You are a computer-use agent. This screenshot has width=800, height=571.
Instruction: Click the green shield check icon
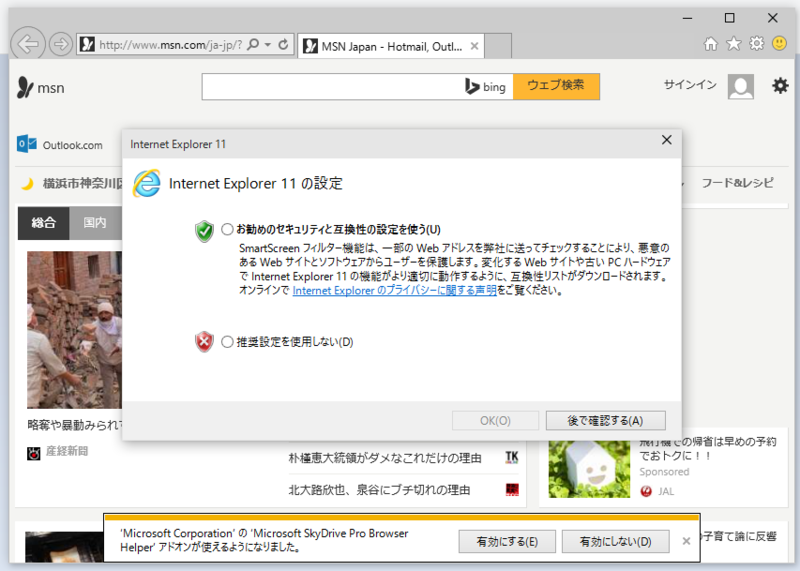[x=205, y=231]
